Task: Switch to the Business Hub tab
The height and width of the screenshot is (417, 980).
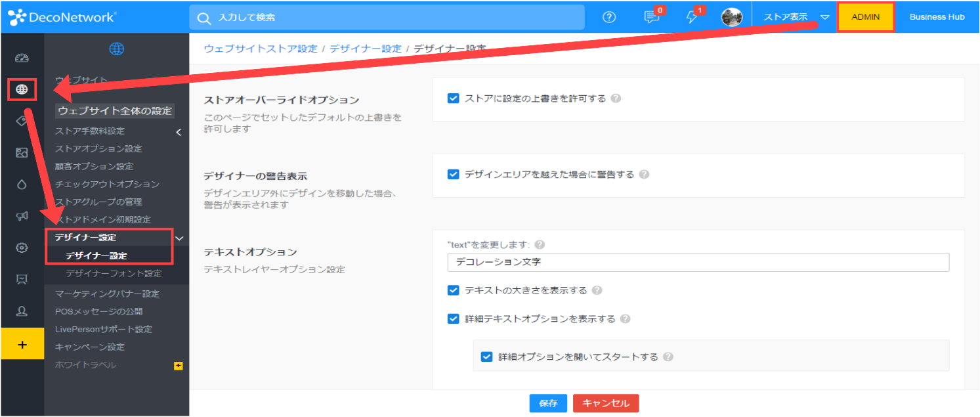Action: [937, 18]
